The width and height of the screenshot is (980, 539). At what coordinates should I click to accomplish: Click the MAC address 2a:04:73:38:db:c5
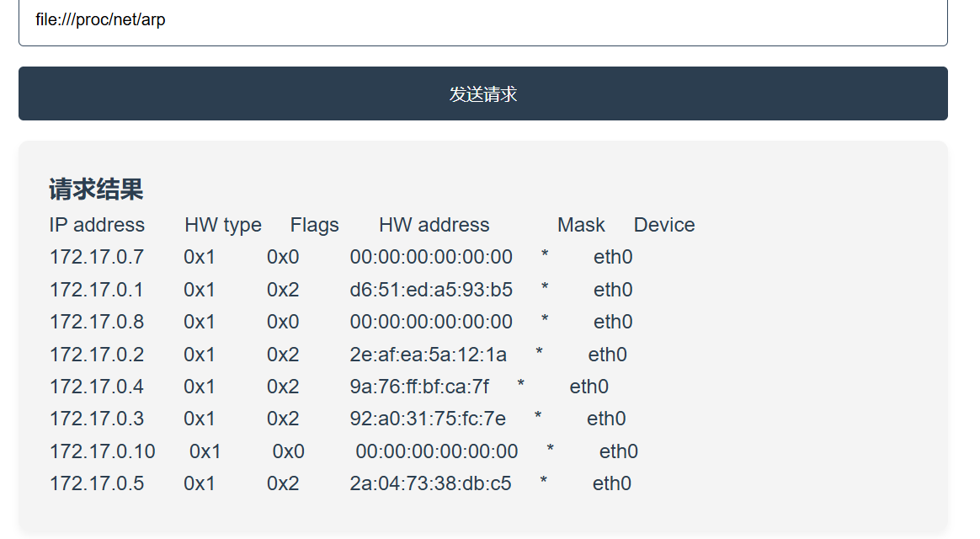(430, 483)
